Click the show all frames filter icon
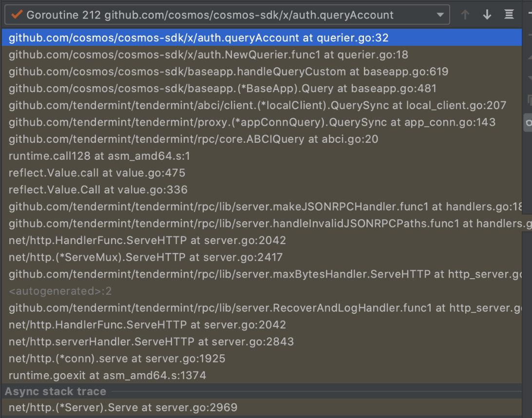The width and height of the screenshot is (532, 418). pos(509,14)
